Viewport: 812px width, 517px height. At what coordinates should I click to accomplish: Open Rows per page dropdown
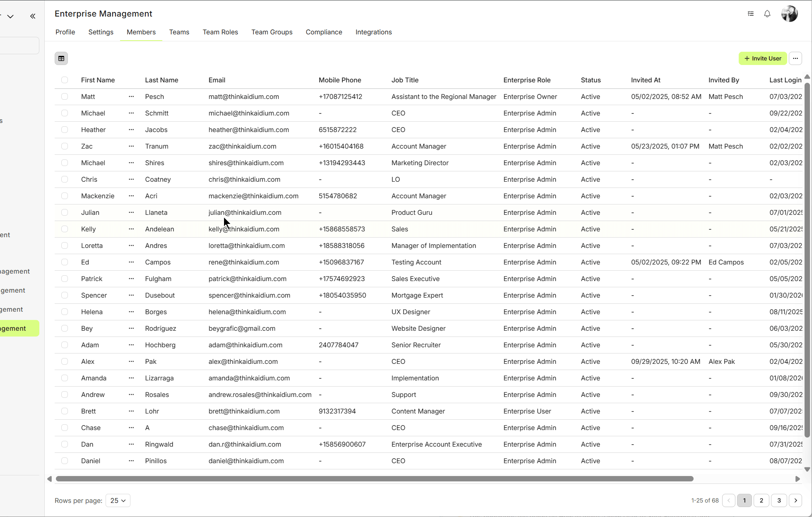118,500
